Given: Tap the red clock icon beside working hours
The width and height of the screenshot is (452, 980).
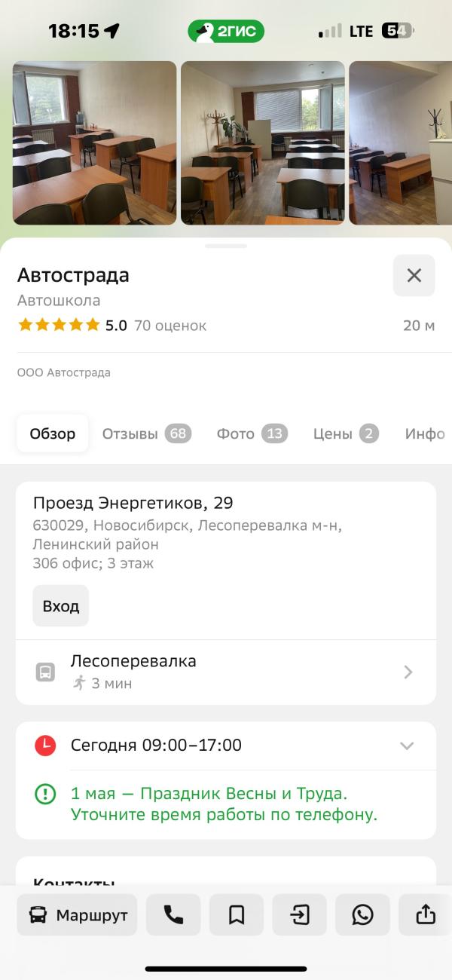Looking at the screenshot, I should [44, 745].
